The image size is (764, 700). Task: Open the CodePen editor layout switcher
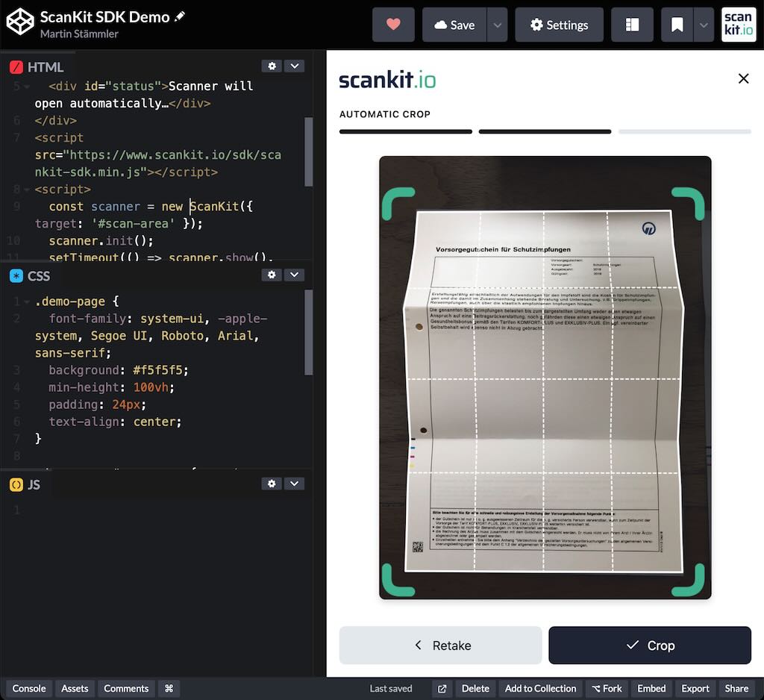point(632,24)
